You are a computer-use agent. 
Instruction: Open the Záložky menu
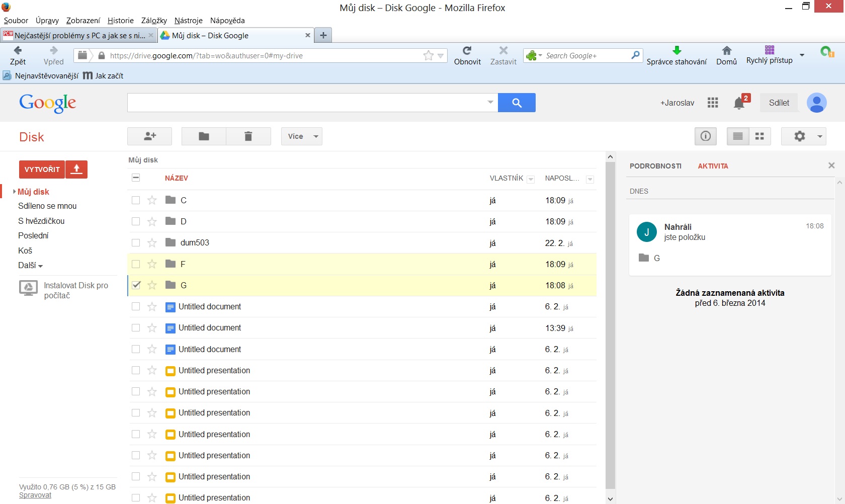tap(154, 21)
